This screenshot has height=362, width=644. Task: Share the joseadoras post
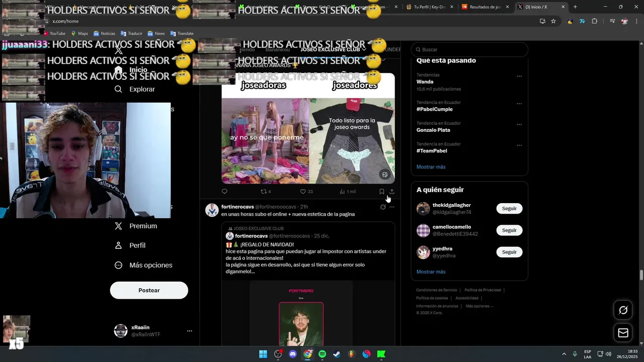click(x=392, y=192)
